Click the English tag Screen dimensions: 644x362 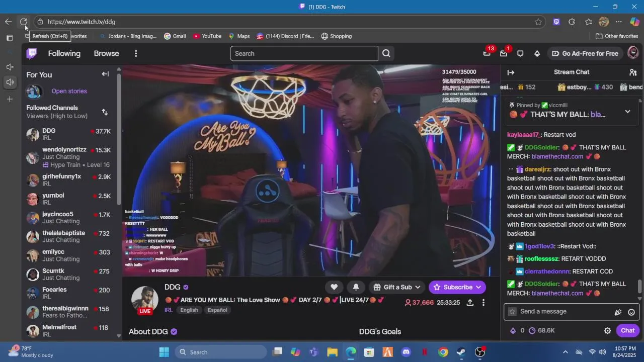point(189,310)
